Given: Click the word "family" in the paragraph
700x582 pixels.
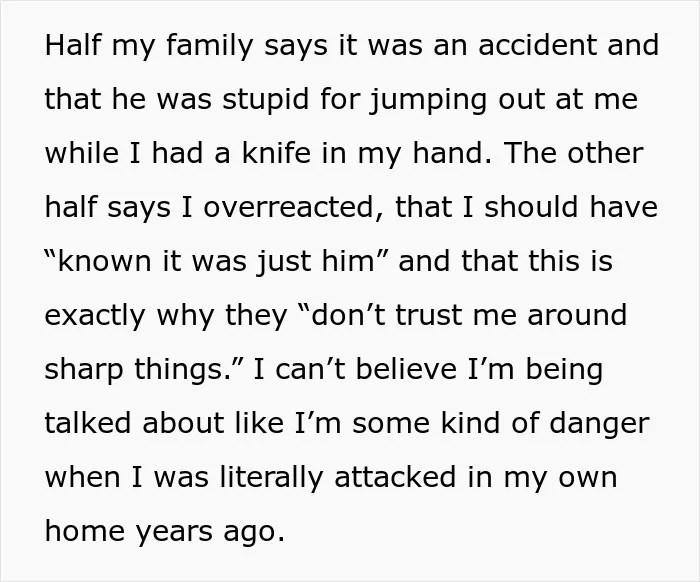Looking at the screenshot, I should (x=210, y=45).
